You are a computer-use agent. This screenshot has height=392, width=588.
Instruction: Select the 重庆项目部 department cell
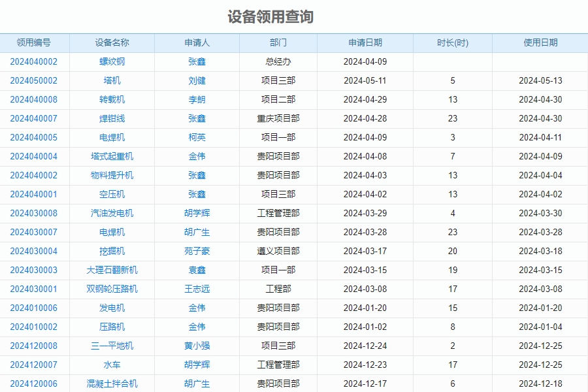[x=278, y=118]
